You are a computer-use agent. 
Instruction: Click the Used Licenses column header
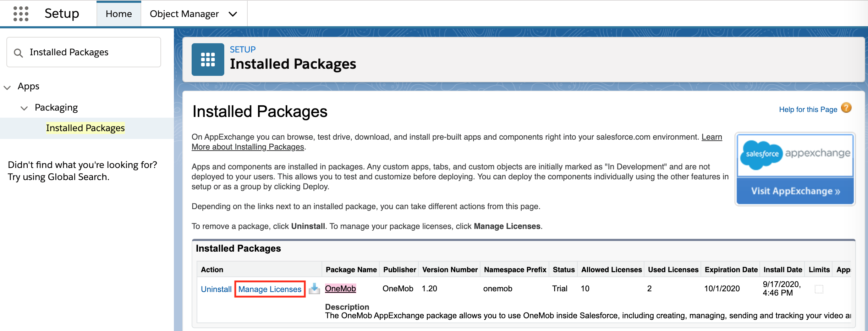pyautogui.click(x=673, y=270)
